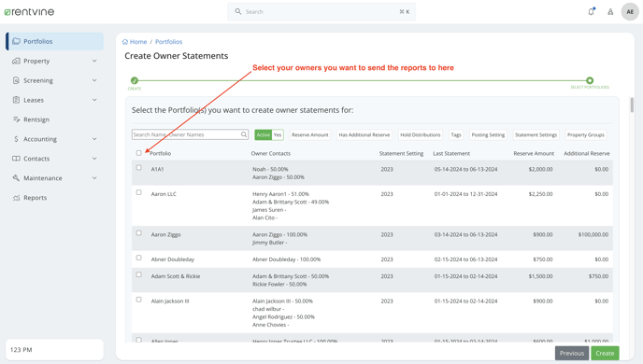This screenshot has width=643, height=364.
Task: Click the Statement Setting column header
Action: pyautogui.click(x=401, y=153)
